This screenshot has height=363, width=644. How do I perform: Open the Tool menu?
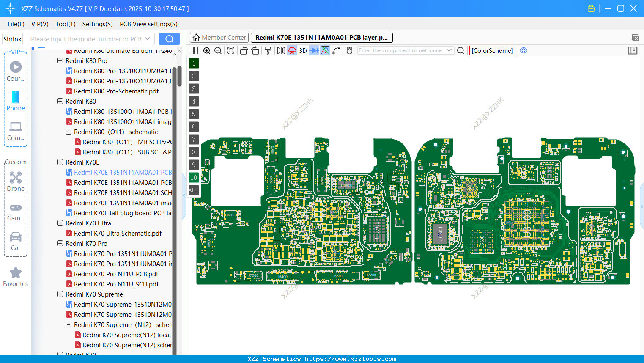[65, 24]
